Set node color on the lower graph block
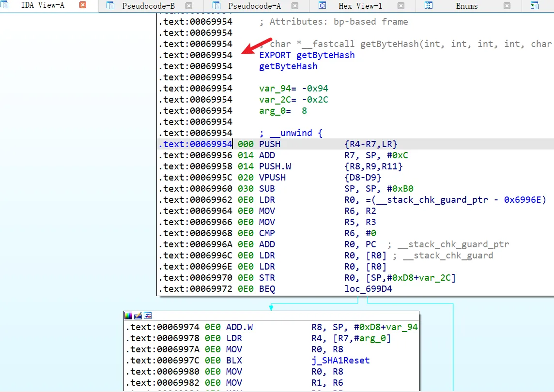Viewport: 554px width, 392px height. click(x=128, y=316)
